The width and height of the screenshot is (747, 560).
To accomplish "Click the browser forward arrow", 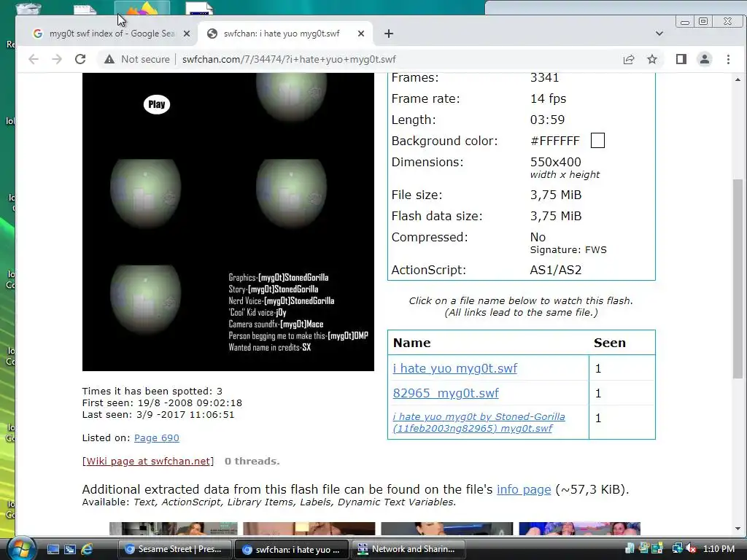I will point(57,59).
